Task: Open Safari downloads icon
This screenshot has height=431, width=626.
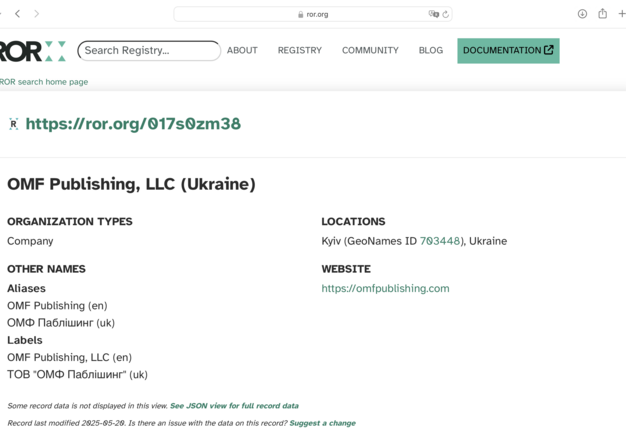Action: [x=582, y=14]
